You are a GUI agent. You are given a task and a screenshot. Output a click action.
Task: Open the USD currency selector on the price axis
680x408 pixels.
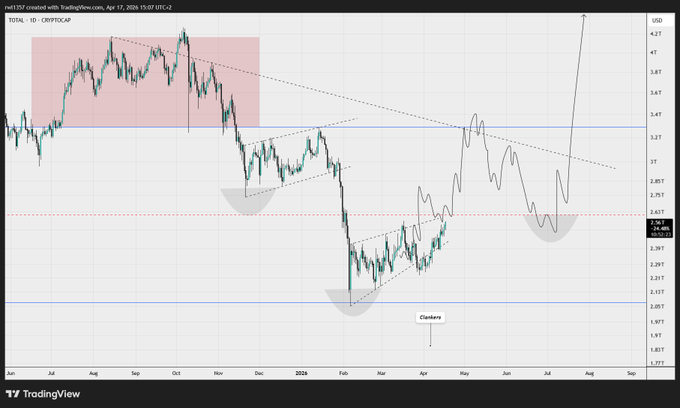[657, 20]
